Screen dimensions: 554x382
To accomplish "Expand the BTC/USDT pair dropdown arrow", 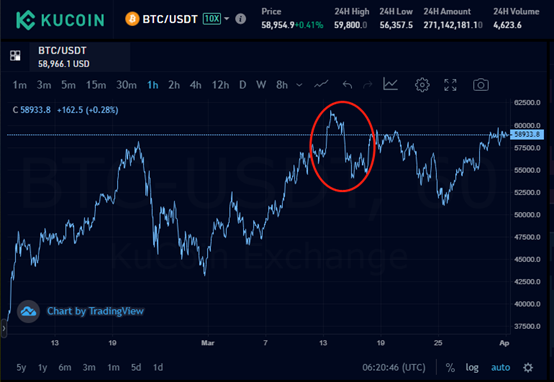I will [226, 18].
